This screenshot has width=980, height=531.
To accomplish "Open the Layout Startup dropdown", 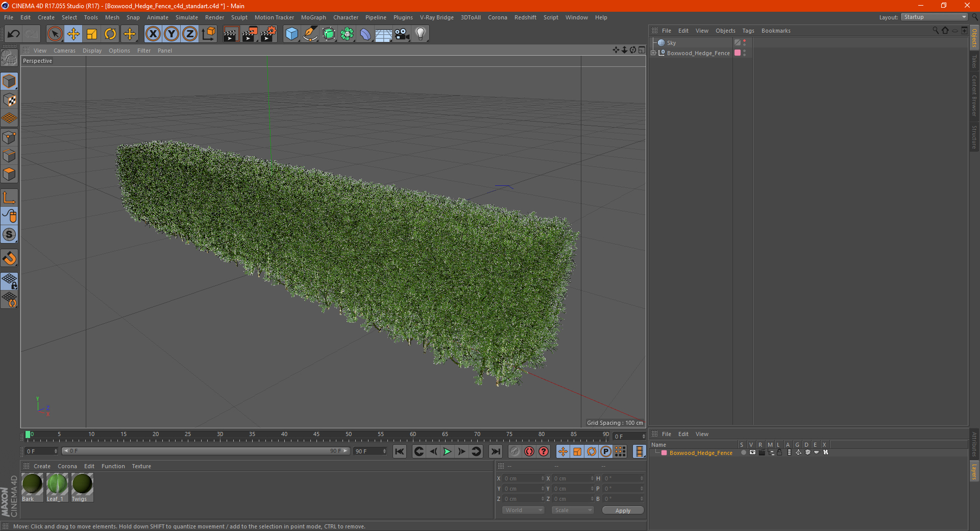I will (935, 17).
